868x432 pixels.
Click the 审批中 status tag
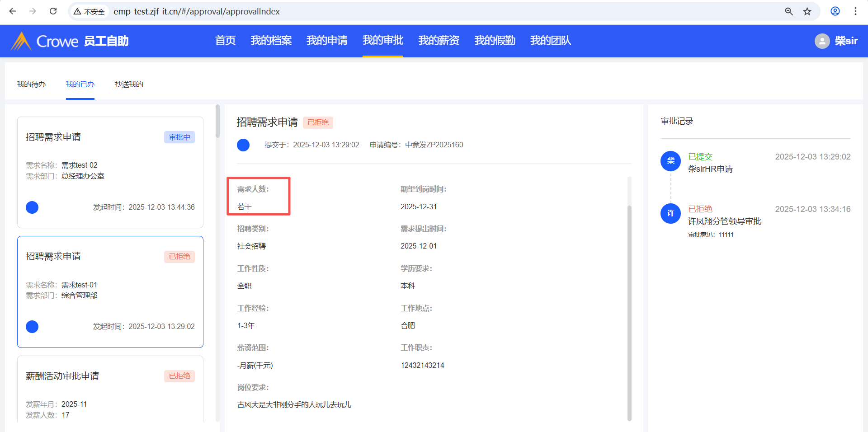[x=179, y=137]
